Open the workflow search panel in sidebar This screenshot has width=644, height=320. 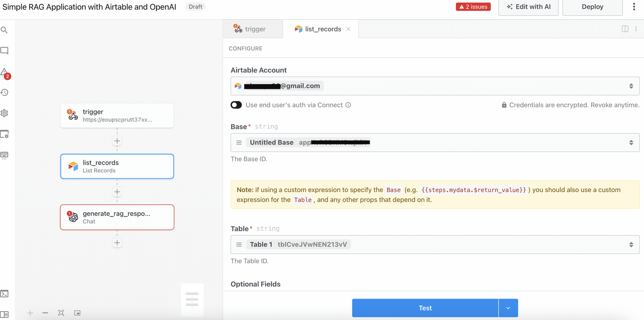4,30
